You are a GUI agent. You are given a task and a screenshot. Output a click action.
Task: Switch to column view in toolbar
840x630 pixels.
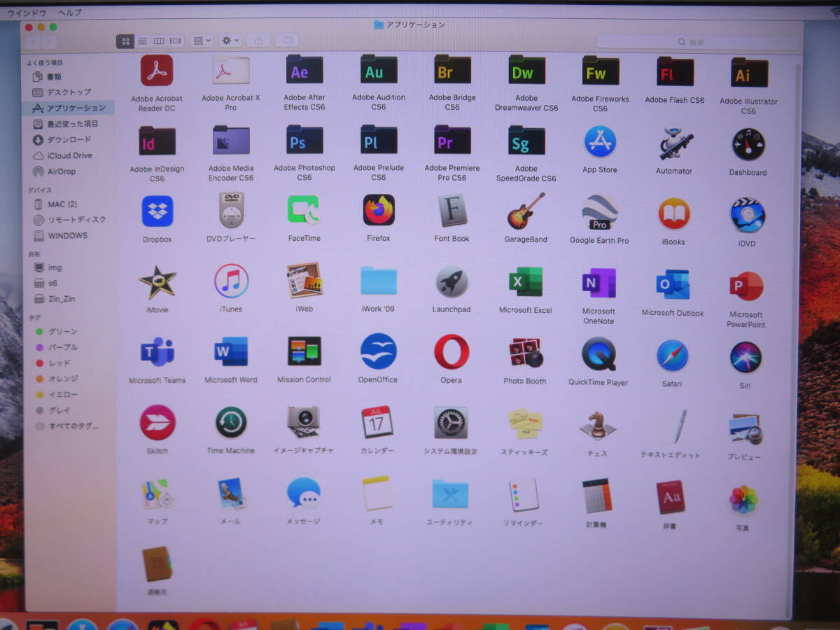[159, 41]
